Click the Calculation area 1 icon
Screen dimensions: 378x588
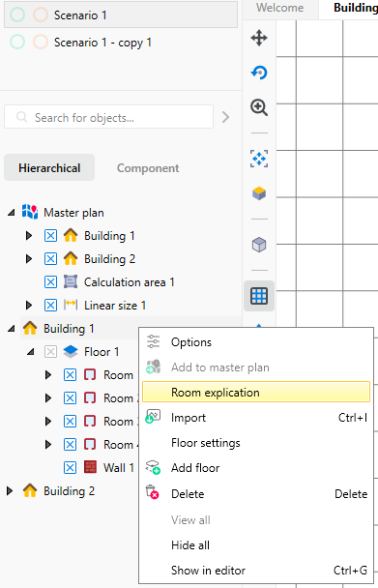[71, 281]
